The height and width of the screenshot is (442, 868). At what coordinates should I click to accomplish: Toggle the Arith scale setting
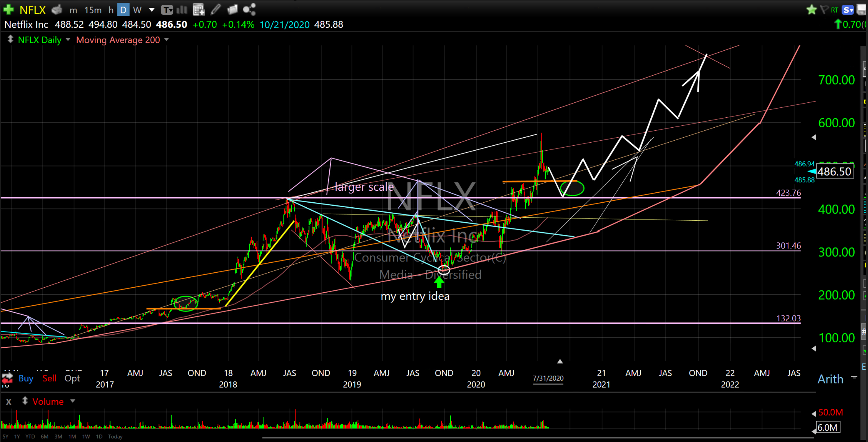pyautogui.click(x=830, y=379)
